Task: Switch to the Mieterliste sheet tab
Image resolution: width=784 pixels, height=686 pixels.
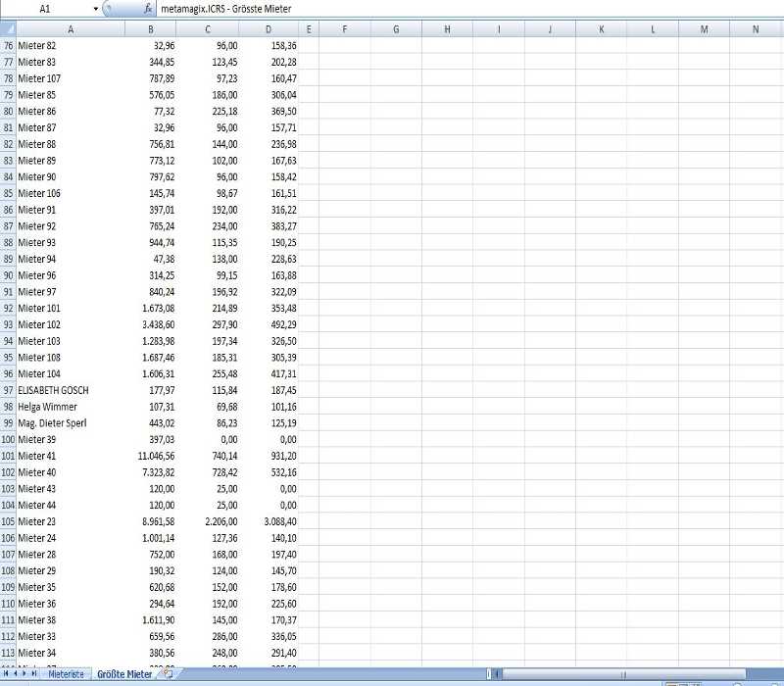Action: [x=66, y=674]
